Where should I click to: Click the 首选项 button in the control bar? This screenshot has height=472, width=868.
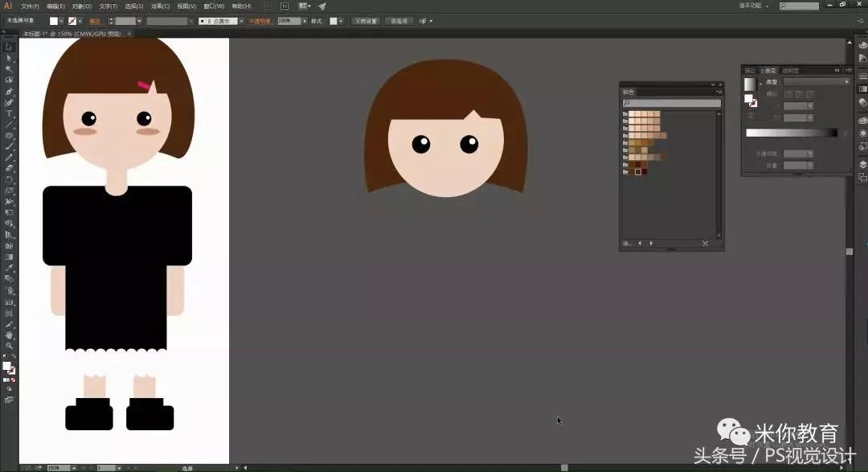399,20
